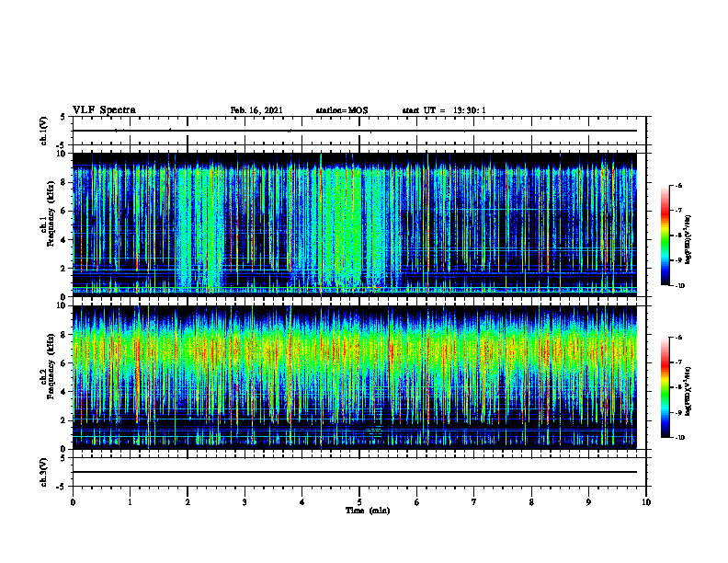Click time axis tick label "3"

tap(245, 502)
